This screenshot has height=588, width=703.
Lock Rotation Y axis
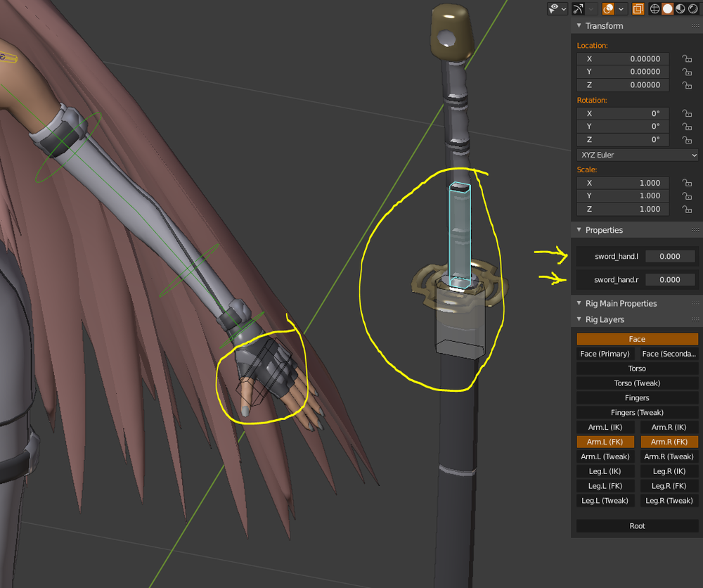[x=687, y=127]
